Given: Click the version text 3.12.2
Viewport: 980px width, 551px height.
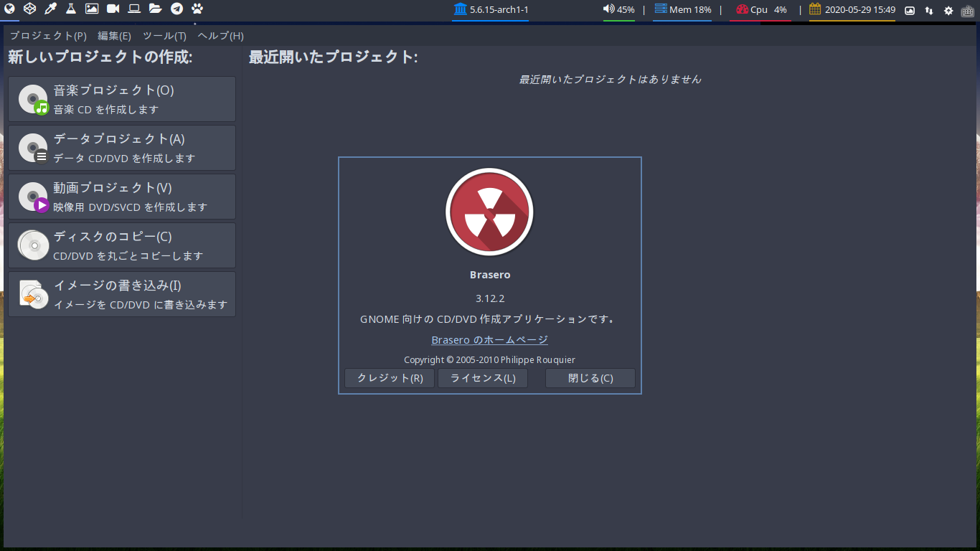Looking at the screenshot, I should tap(490, 298).
